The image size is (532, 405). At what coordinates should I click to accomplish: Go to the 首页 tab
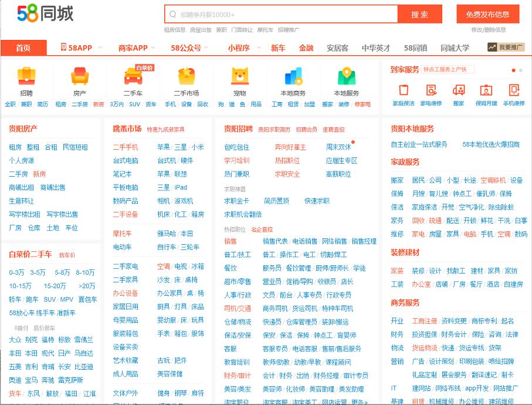(x=23, y=48)
